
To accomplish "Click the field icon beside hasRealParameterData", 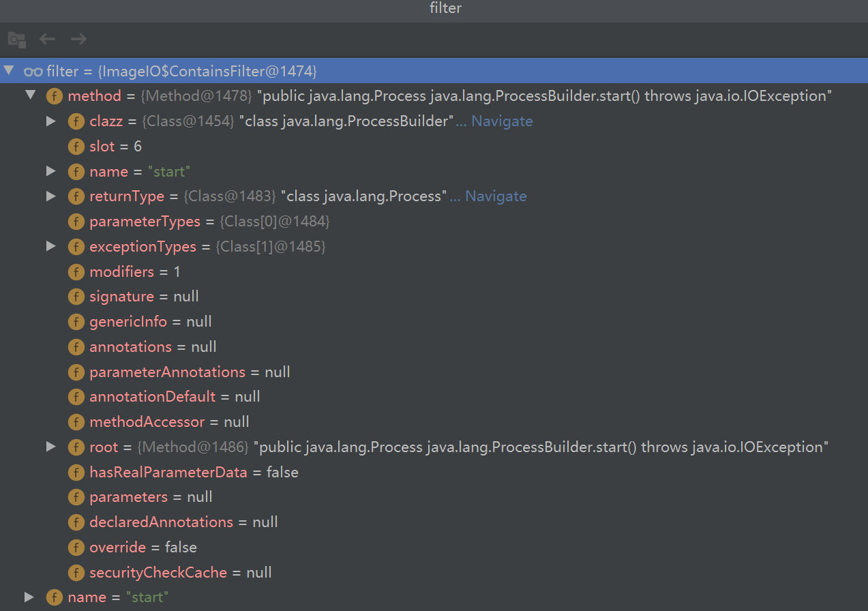I will pyautogui.click(x=77, y=473).
